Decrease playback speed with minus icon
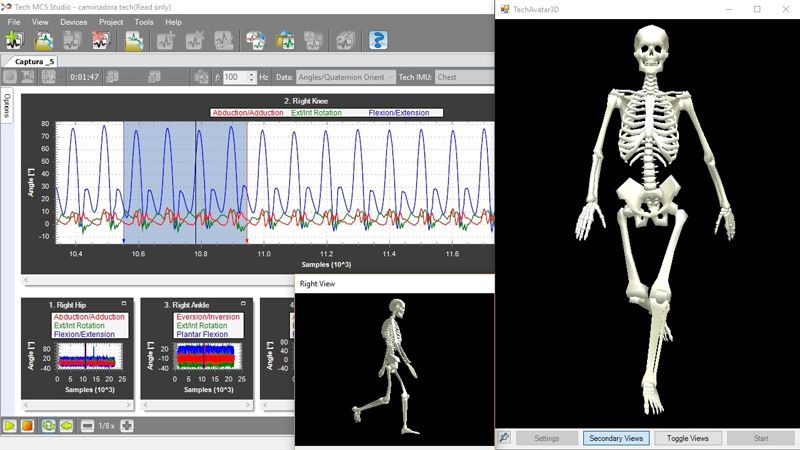Viewport: 800px width, 450px height. coord(88,425)
